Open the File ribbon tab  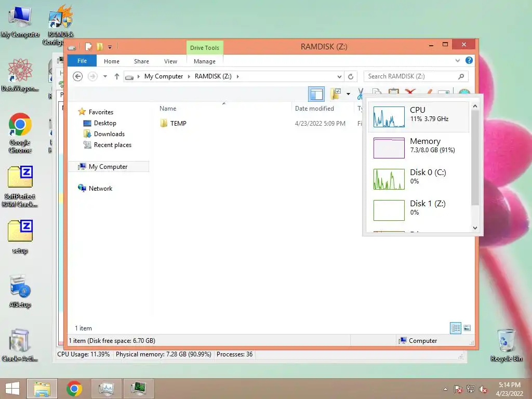(82, 61)
